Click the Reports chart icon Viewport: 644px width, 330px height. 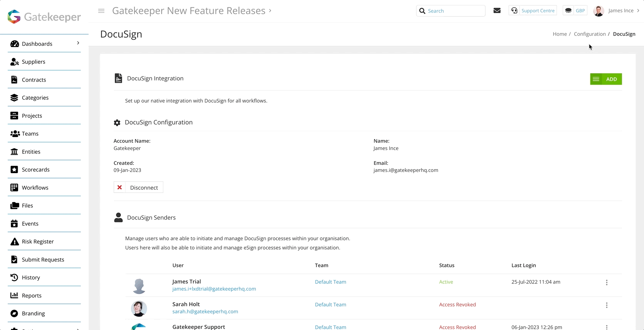[x=14, y=295]
